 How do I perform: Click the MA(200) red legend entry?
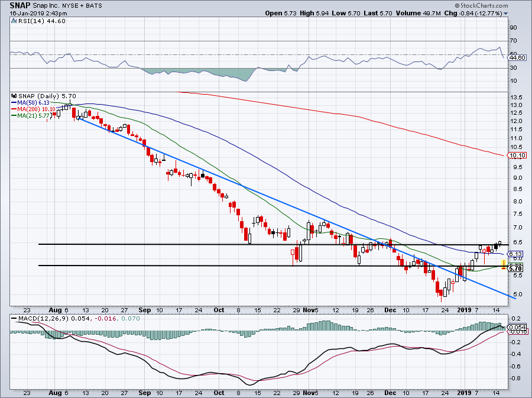click(35, 109)
